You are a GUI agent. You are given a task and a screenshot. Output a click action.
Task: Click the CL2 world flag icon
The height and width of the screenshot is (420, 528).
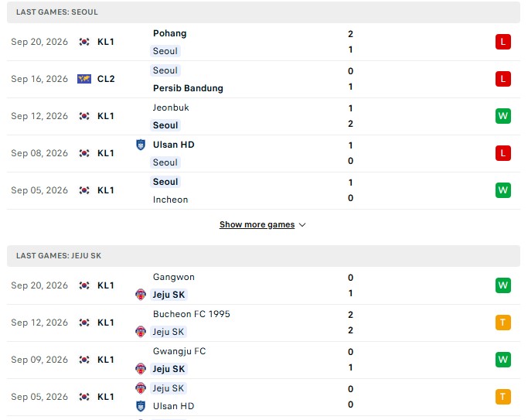click(x=84, y=79)
